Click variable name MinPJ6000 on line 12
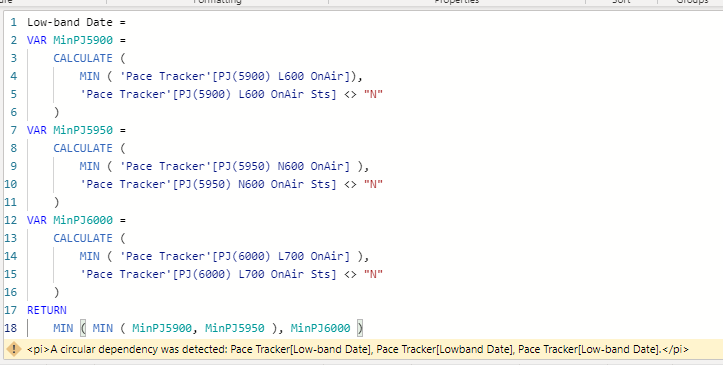The width and height of the screenshot is (723, 365). point(83,220)
